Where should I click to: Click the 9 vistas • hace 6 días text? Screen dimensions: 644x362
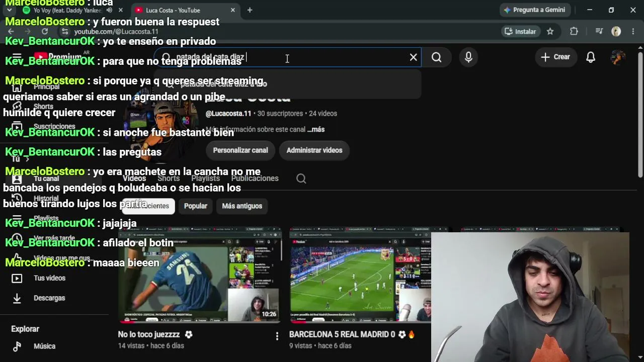click(320, 346)
